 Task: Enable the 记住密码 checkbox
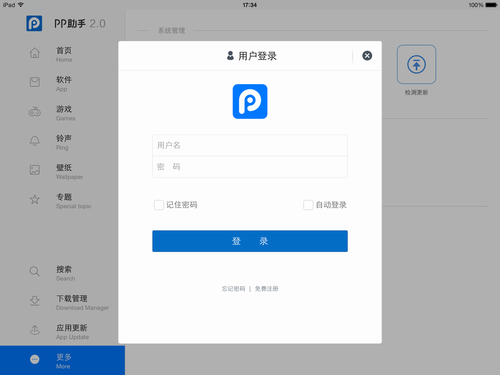[x=159, y=205]
